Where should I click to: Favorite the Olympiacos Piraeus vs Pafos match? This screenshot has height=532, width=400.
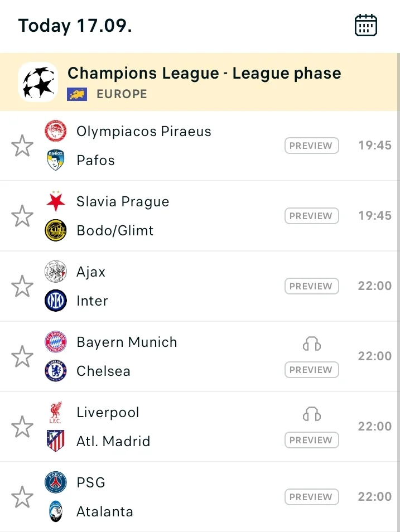click(22, 146)
